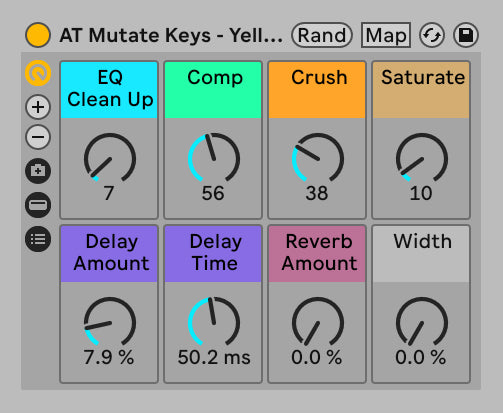Enable the Map mode button
The height and width of the screenshot is (413, 503).
pos(386,35)
